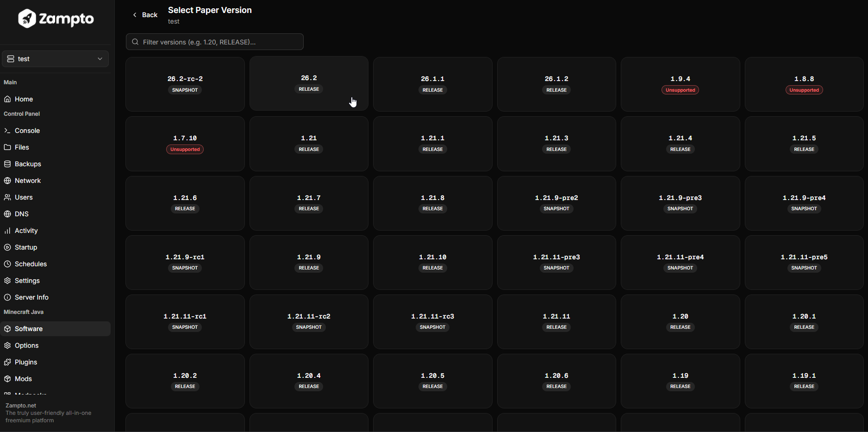
Task: Open Home in the sidebar
Action: (x=55, y=99)
